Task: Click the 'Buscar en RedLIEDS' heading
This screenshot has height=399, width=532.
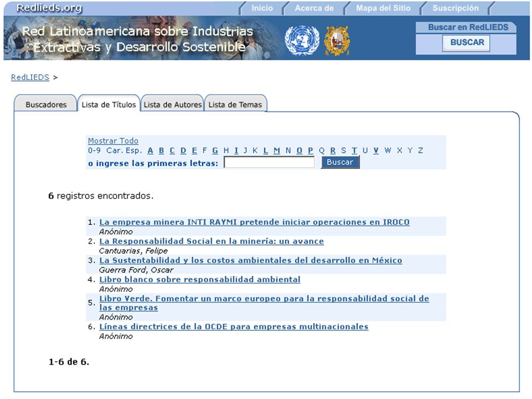Action: pyautogui.click(x=468, y=27)
